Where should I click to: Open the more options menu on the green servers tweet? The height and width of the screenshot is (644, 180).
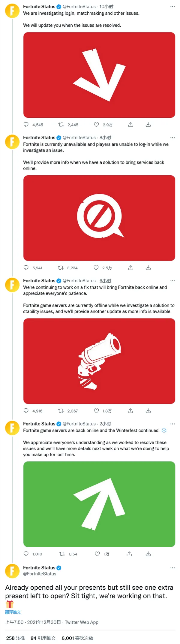point(172,424)
